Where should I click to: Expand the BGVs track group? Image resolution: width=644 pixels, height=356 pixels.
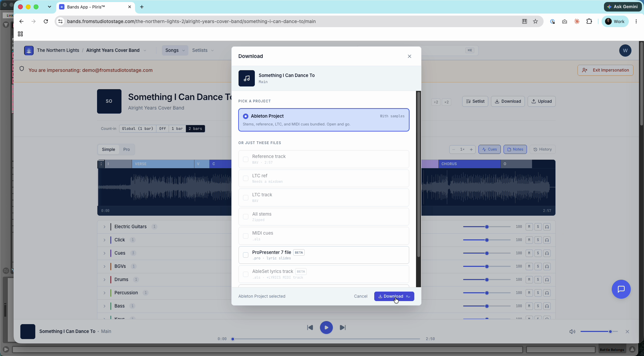click(x=105, y=266)
